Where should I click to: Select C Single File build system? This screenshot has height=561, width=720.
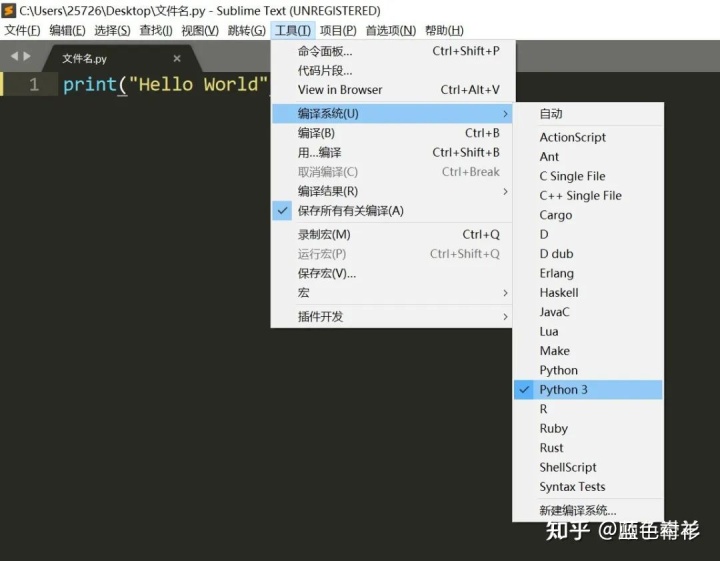pyautogui.click(x=588, y=176)
